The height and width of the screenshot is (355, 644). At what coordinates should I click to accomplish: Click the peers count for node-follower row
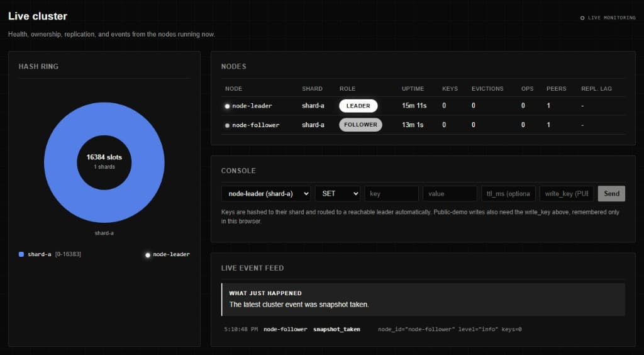click(548, 125)
